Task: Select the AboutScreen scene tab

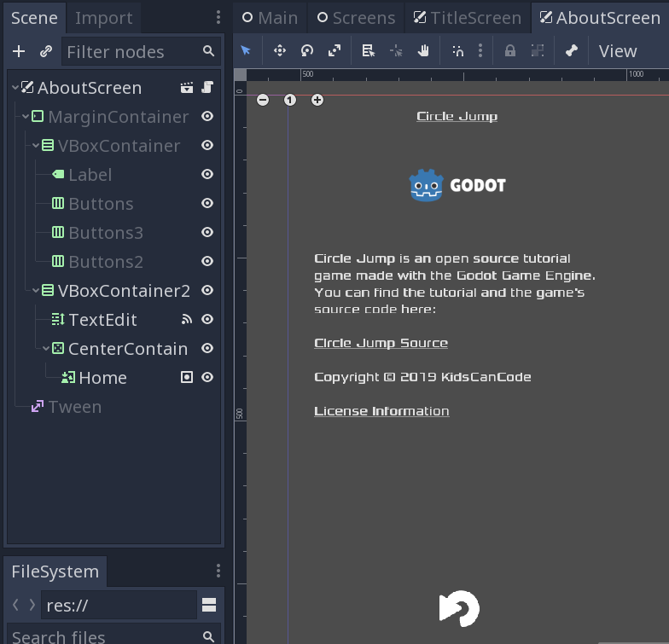Action: (600, 18)
